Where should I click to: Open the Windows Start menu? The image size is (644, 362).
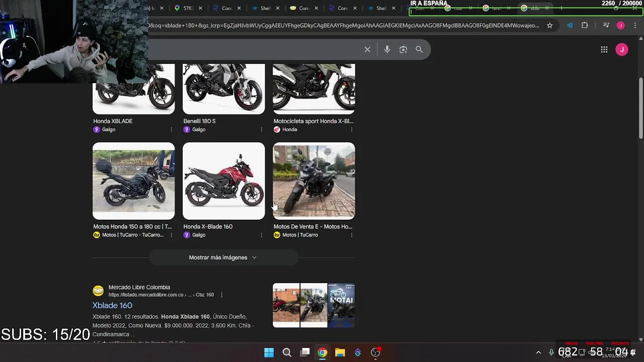coord(269,352)
